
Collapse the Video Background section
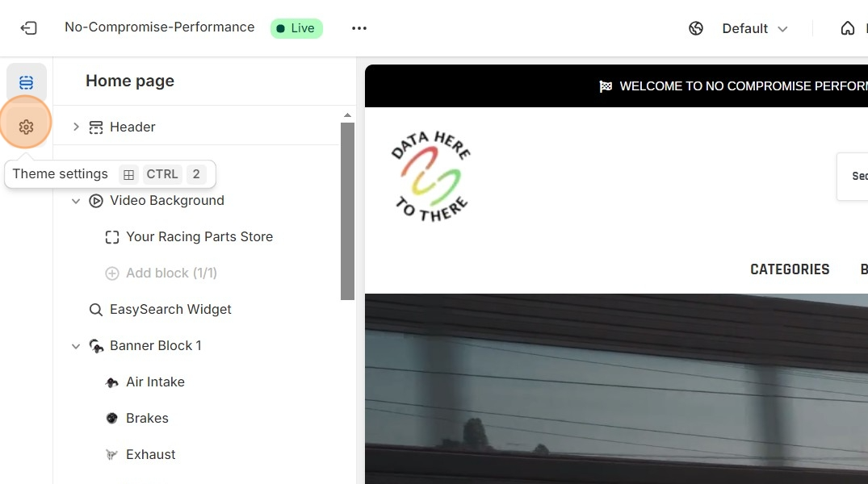76,201
